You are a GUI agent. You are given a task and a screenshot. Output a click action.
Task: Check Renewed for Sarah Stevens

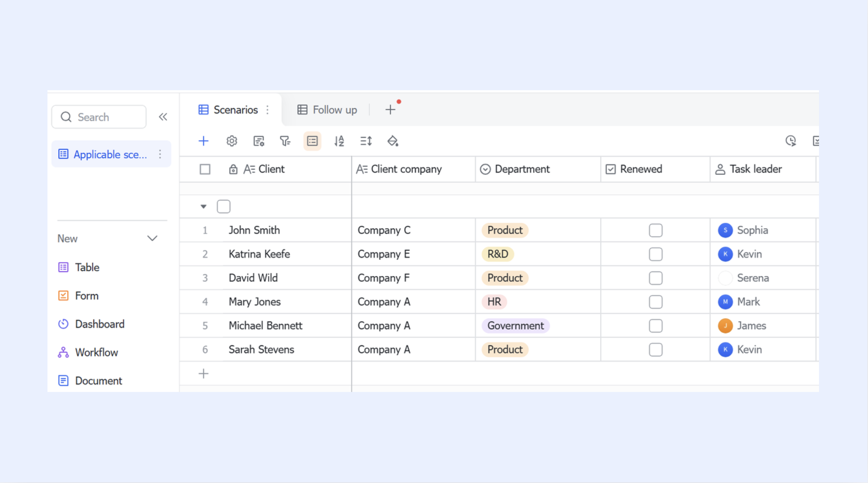[656, 349]
